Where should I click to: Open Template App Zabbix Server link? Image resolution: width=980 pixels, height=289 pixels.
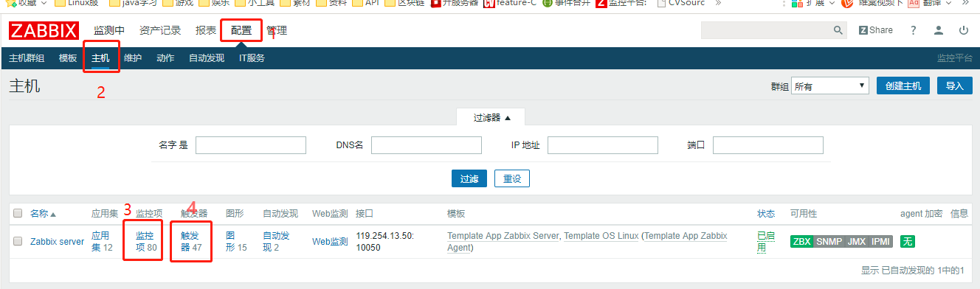504,236
